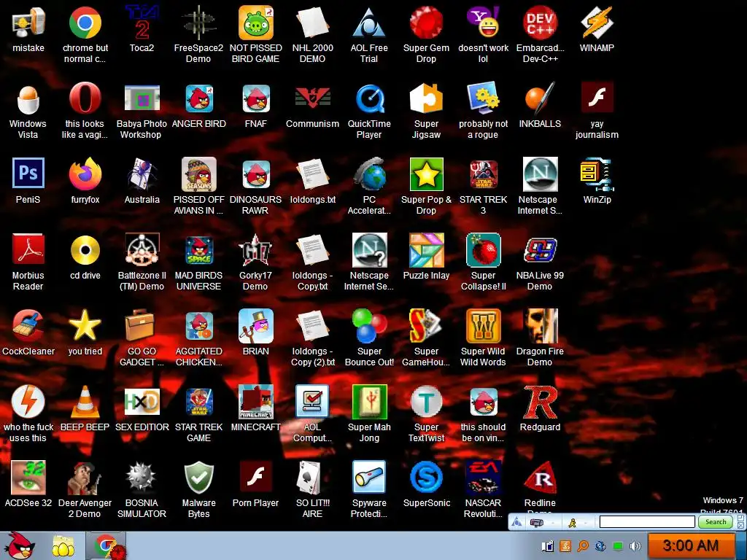Click the AOL toolbar Search button
This screenshot has height=560, width=747.
[x=716, y=522]
